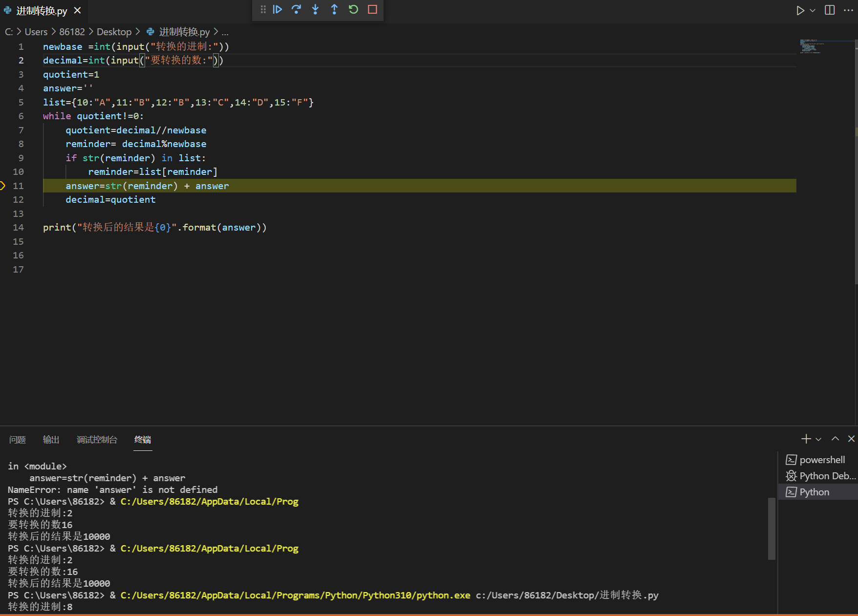Image resolution: width=858 pixels, height=616 pixels.
Task: Open the new terminal profile dropdown
Action: point(818,439)
